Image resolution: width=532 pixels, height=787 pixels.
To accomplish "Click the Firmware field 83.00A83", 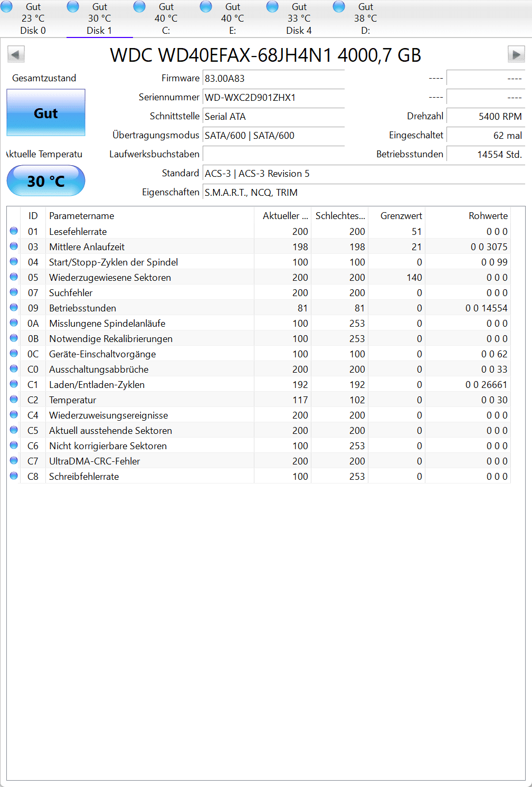I will coord(273,79).
